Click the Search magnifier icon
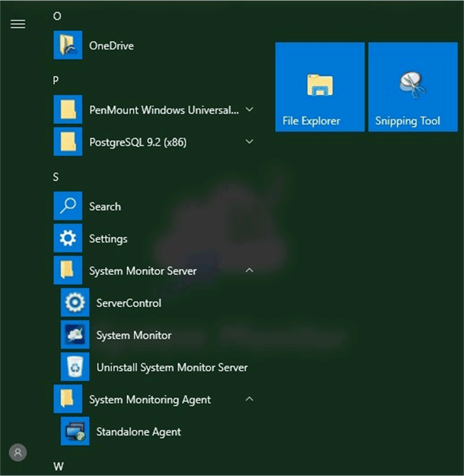The width and height of the screenshot is (464, 476). coord(68,206)
